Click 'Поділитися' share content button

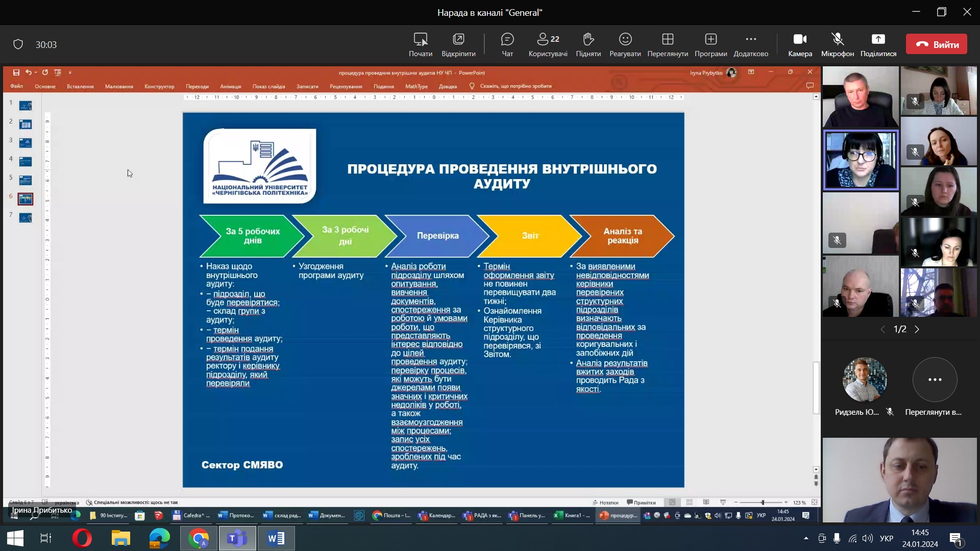[x=878, y=44]
